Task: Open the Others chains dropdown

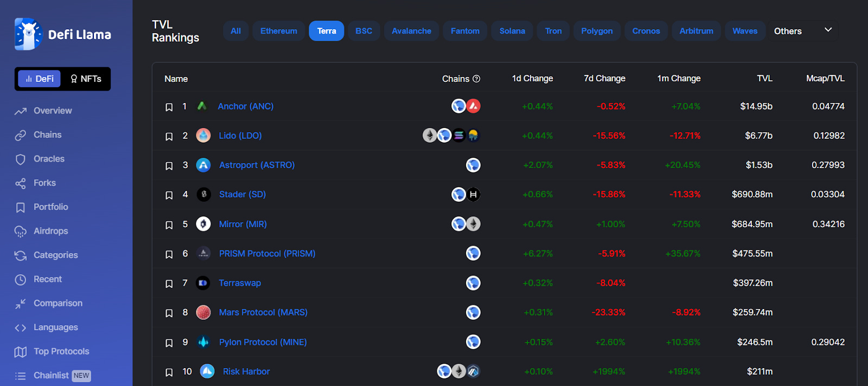Action: [803, 31]
